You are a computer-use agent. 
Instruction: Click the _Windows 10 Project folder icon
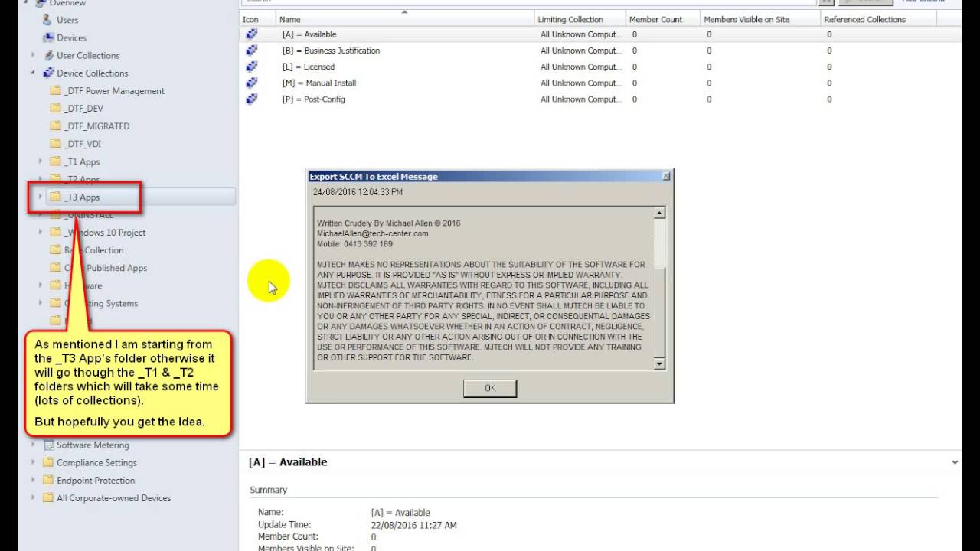tap(55, 232)
